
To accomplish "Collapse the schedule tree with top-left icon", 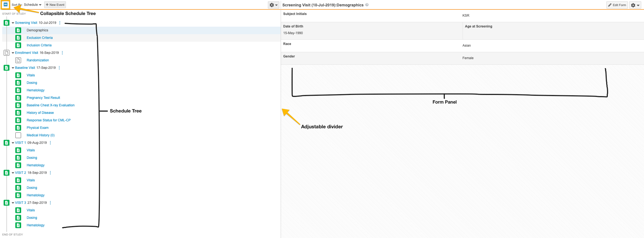I will [5, 5].
